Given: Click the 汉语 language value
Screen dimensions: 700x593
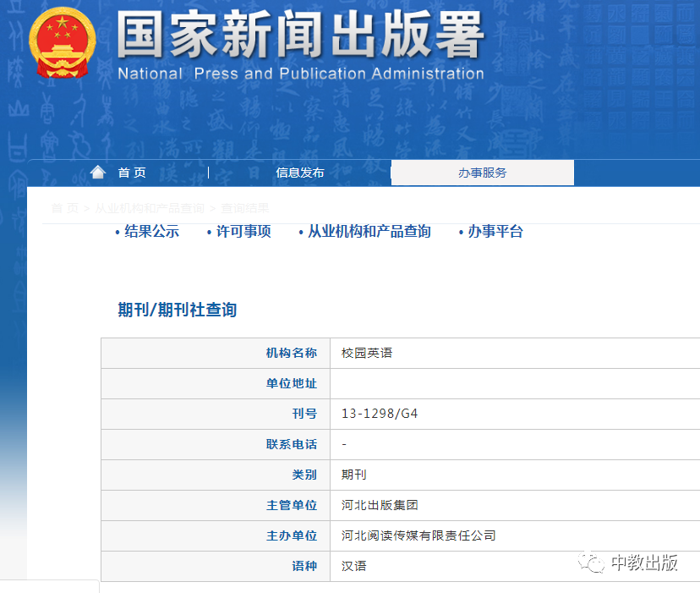Looking at the screenshot, I should [x=353, y=566].
